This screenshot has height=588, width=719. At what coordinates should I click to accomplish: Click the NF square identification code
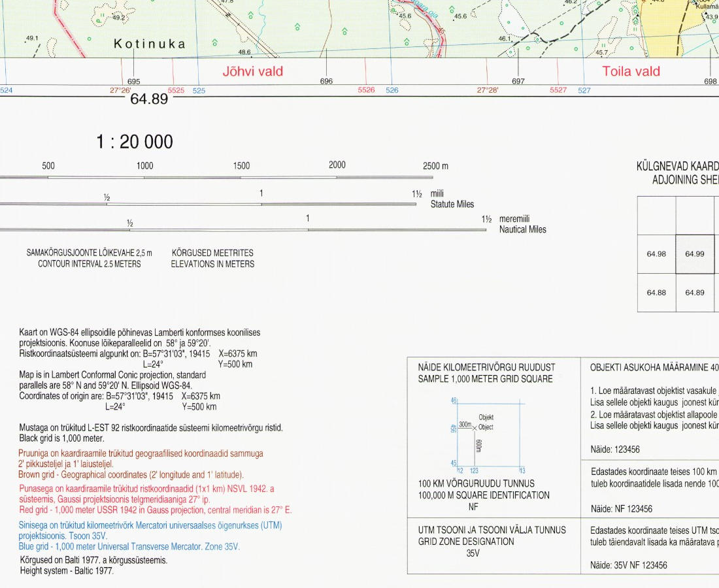point(473,507)
